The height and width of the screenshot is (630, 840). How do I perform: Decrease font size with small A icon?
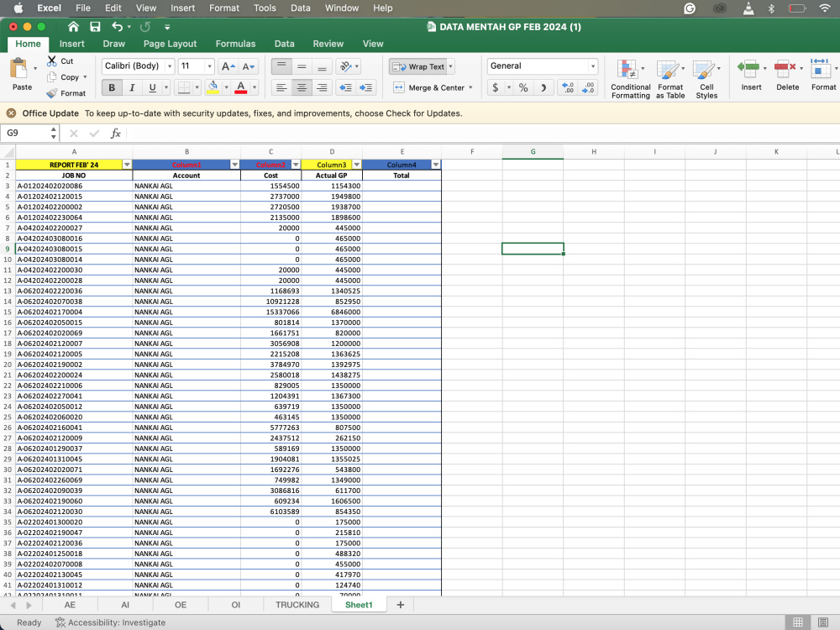point(248,66)
